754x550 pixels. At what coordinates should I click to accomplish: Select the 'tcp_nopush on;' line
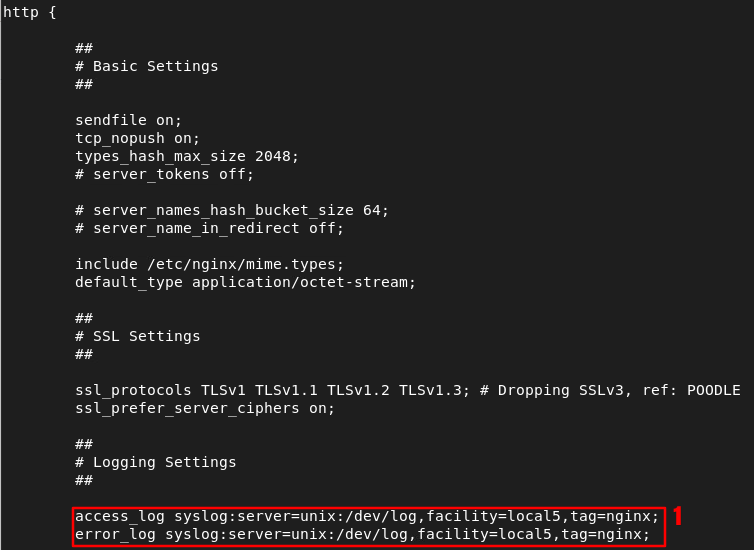click(138, 138)
